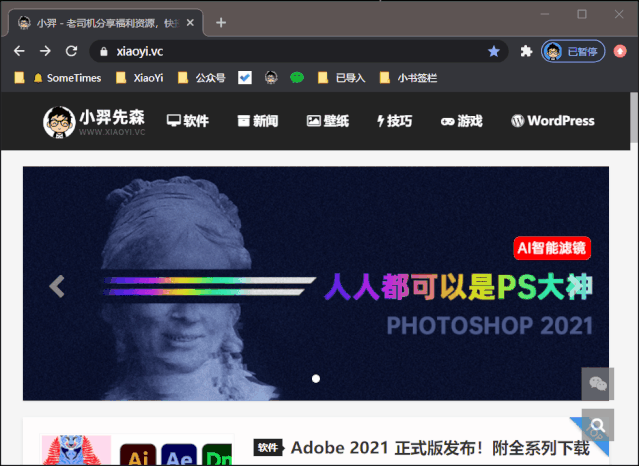Click the red update arrow icon

(620, 51)
